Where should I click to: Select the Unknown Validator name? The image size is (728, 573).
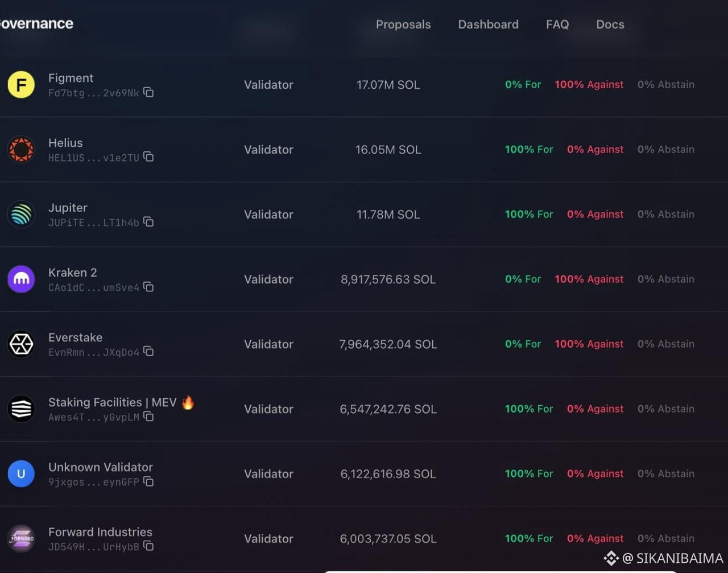click(101, 467)
